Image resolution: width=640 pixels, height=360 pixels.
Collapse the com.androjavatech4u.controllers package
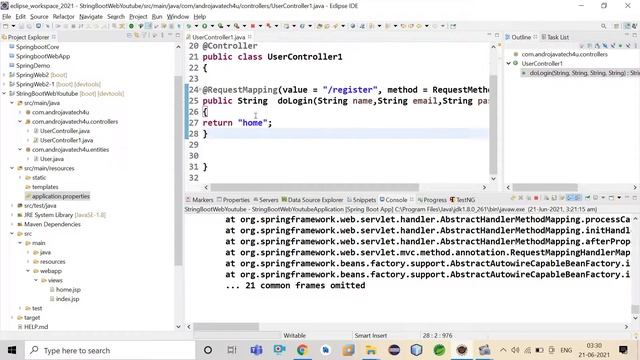pyautogui.click(x=20, y=122)
